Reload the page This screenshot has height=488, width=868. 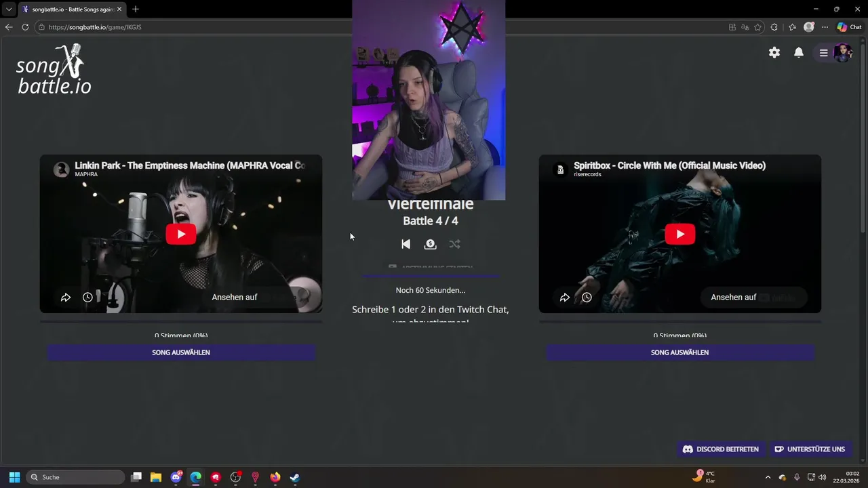[25, 27]
